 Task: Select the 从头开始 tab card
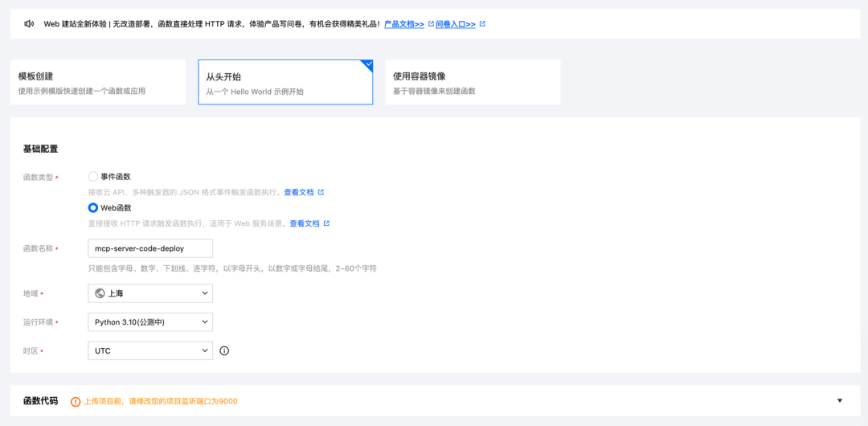pyautogui.click(x=285, y=82)
